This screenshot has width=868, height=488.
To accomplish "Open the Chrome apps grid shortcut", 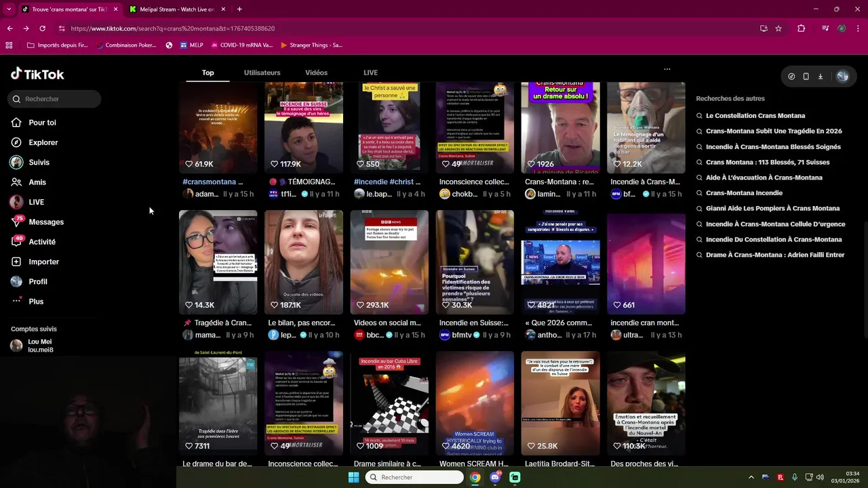I will (9, 45).
